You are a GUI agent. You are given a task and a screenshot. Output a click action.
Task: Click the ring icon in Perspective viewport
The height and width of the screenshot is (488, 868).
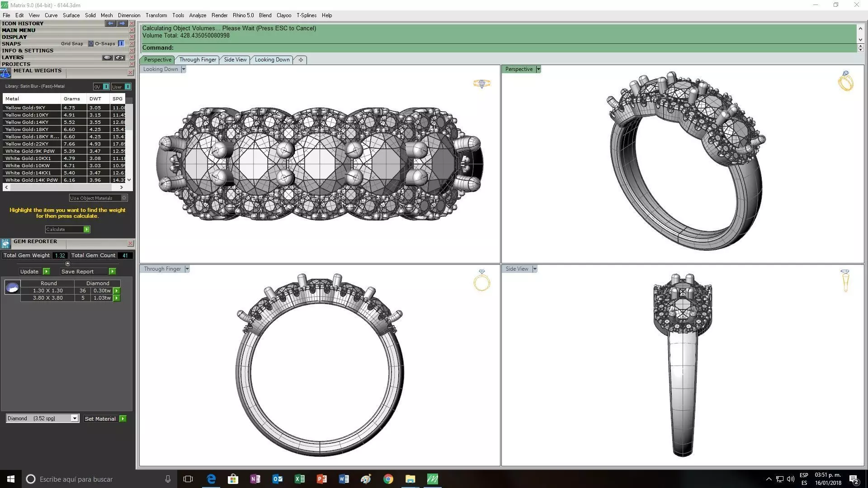point(845,81)
